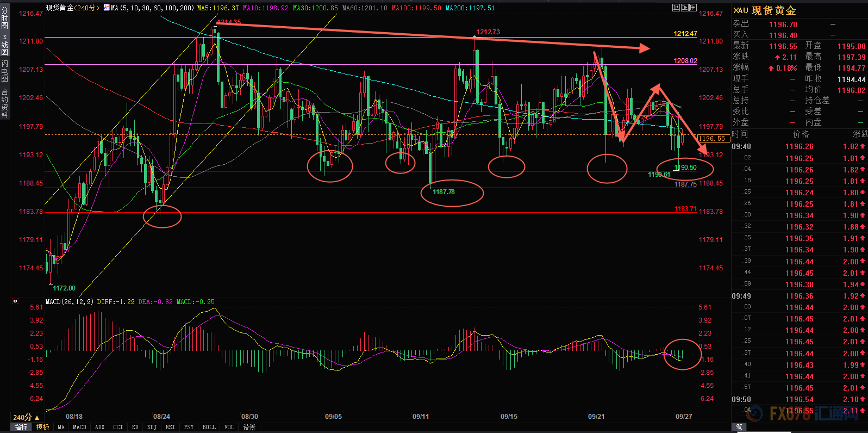Open the 240分 timeframe dropdown
Viewport: 868px width, 433px height.
[26, 417]
